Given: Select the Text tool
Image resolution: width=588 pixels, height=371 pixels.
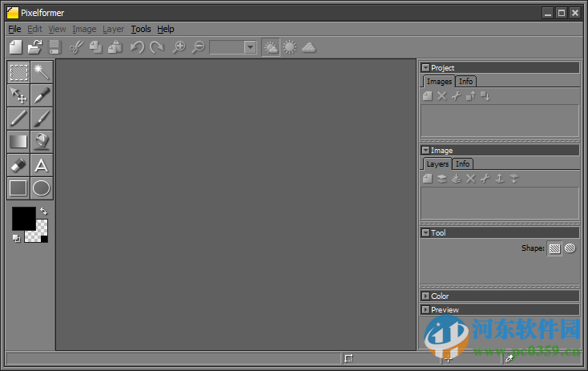Looking at the screenshot, I should click(42, 165).
